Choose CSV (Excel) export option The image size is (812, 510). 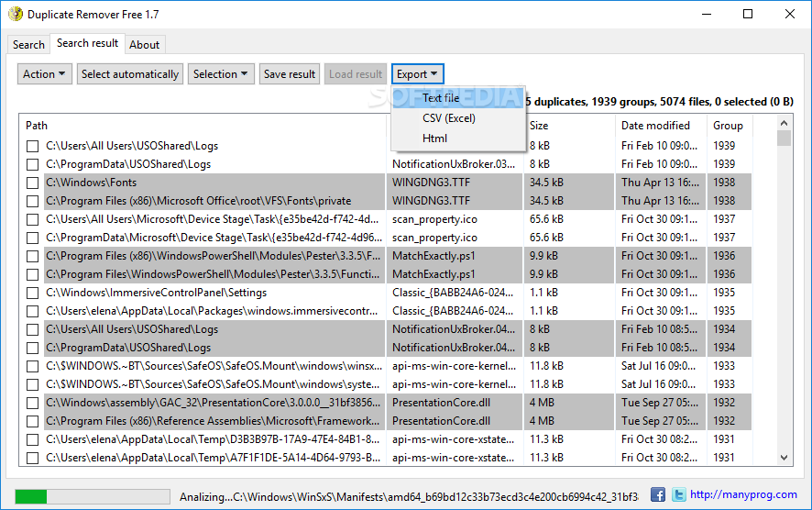click(458, 118)
